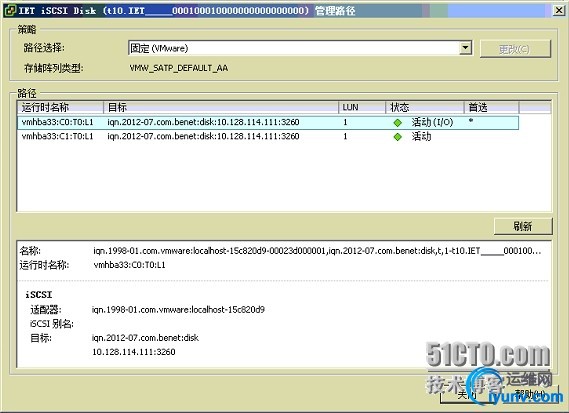This screenshot has height=413, width=569.
Task: Select path row vmhba33:C1:T0:L1
Action: point(268,136)
